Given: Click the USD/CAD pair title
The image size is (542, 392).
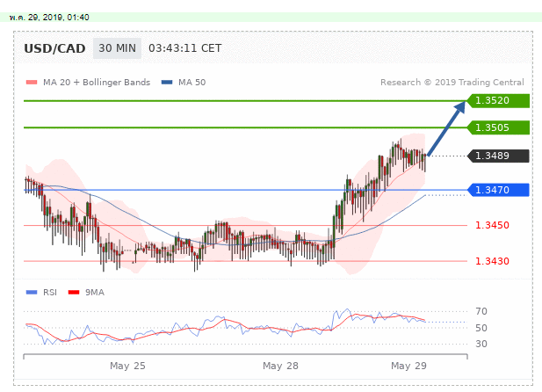Looking at the screenshot, I should point(54,48).
